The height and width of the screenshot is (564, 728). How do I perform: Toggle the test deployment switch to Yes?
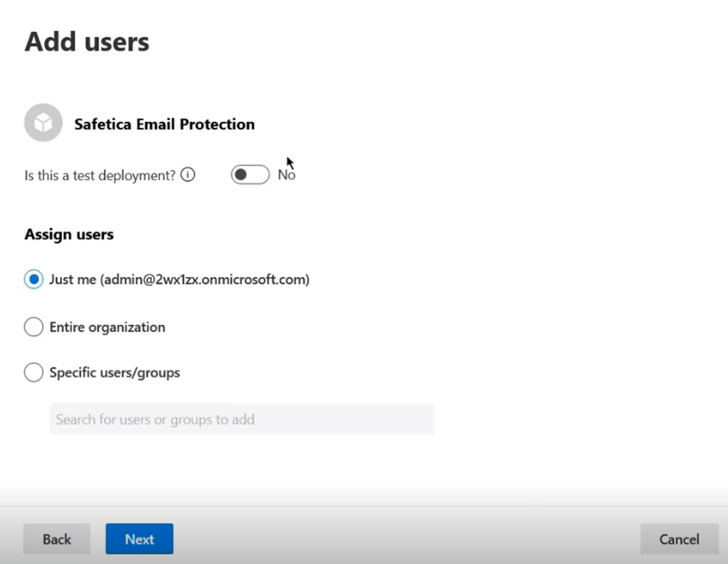250,173
